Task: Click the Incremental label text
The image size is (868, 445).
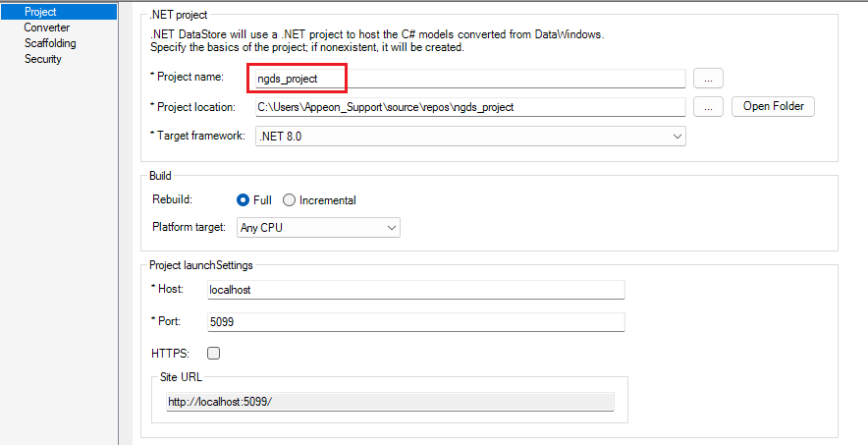Action: coord(327,200)
